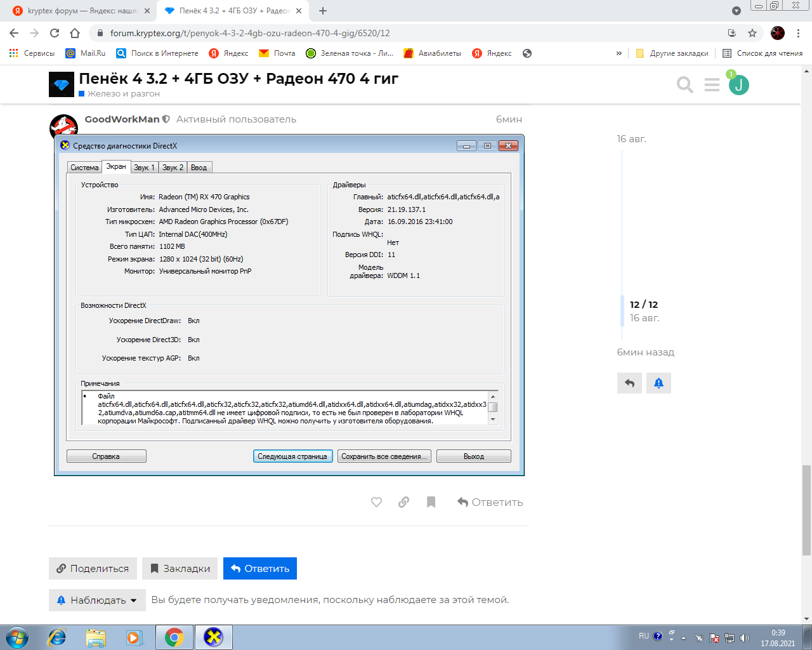Open Почта bookmark
812x650 pixels.
coord(277,53)
